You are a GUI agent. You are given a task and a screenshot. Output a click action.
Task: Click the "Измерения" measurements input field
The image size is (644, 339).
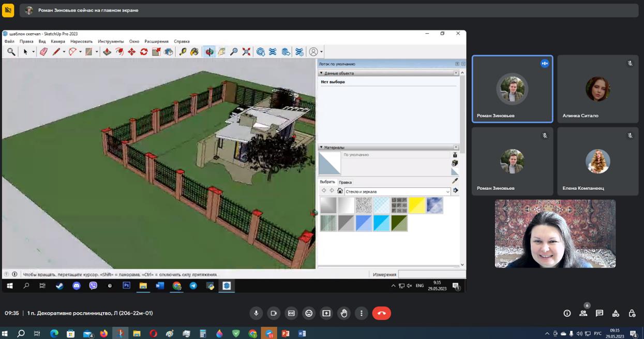pyautogui.click(x=431, y=274)
